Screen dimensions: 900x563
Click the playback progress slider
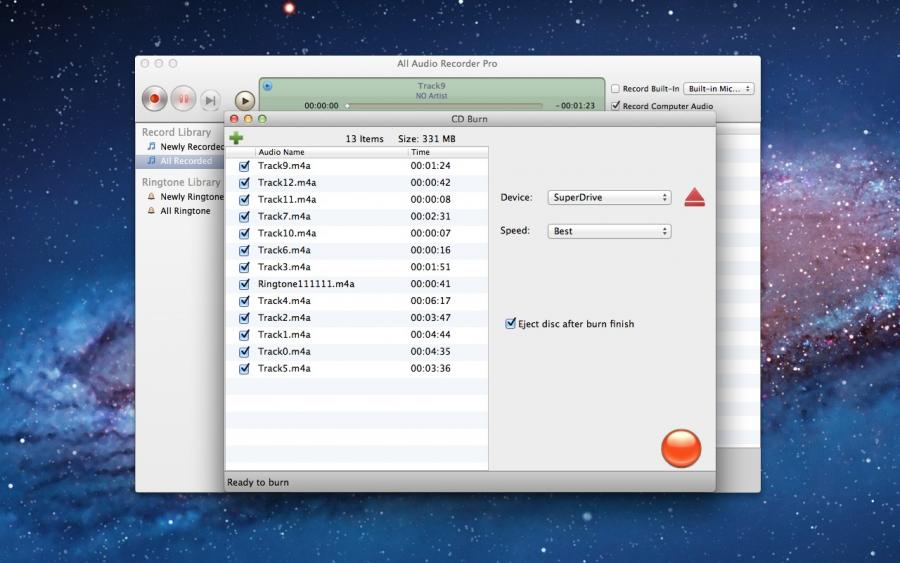444,106
